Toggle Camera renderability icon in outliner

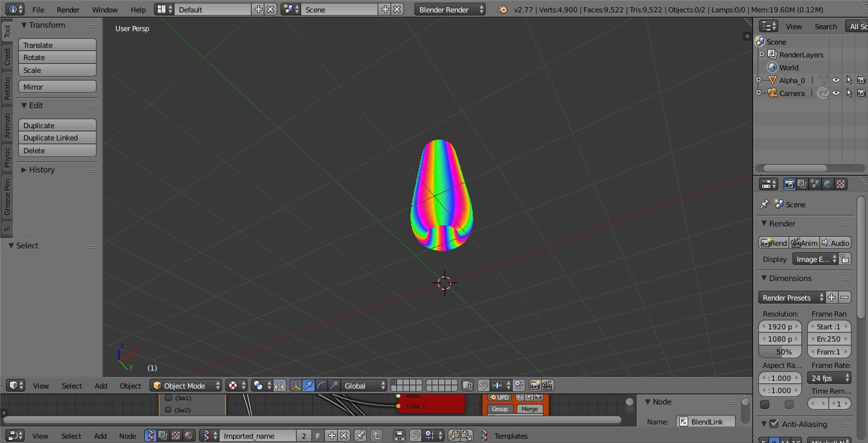862,93
